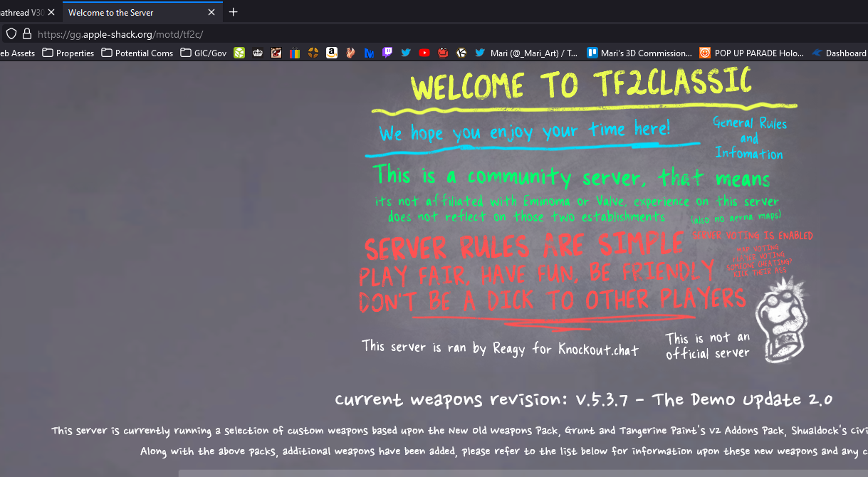Viewport: 868px width, 477px height.
Task: Open the flame bookmark icon after Amazon
Action: pos(350,53)
